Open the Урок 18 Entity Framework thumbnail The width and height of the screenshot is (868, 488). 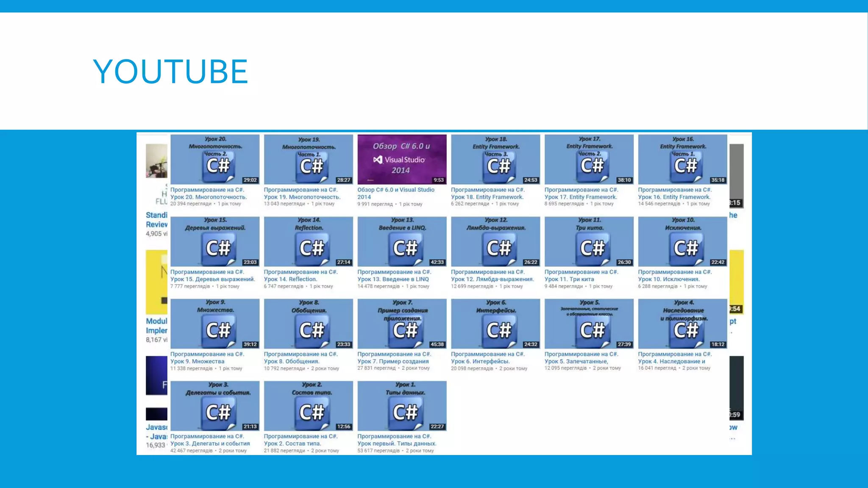(495, 159)
